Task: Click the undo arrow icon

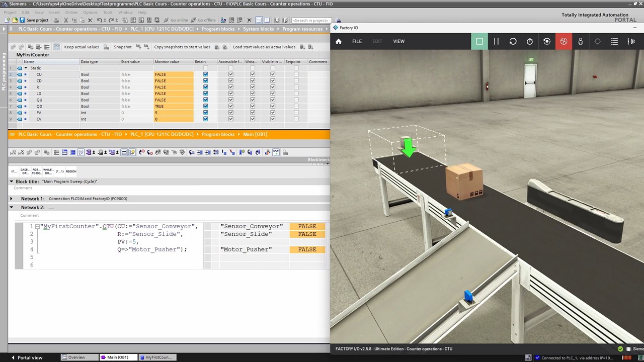Action: 99,20
